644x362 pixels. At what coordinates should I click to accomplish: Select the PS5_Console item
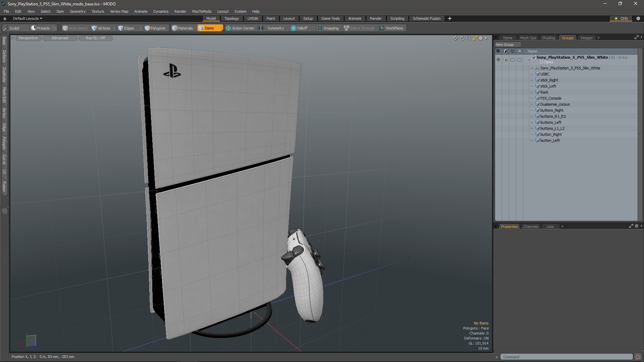[x=550, y=98]
